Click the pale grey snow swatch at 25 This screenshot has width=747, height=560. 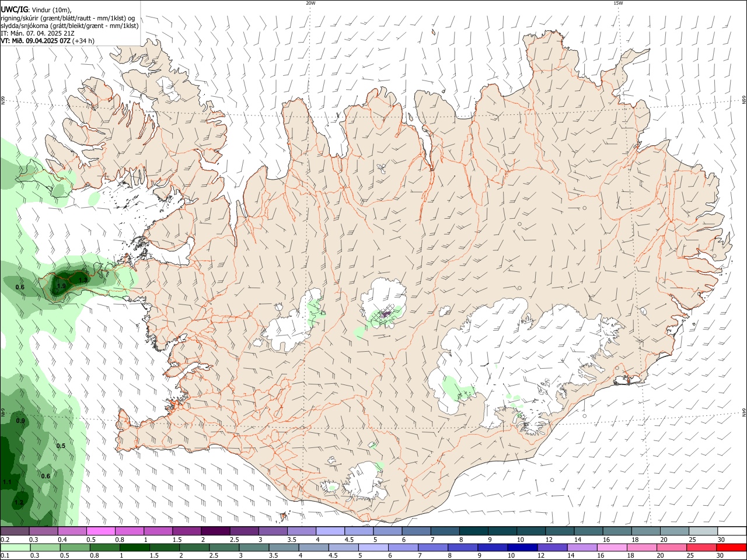coord(703,531)
